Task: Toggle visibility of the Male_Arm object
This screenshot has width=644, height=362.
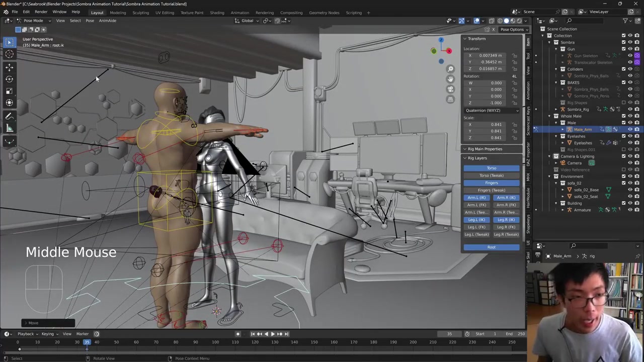Action: point(630,130)
